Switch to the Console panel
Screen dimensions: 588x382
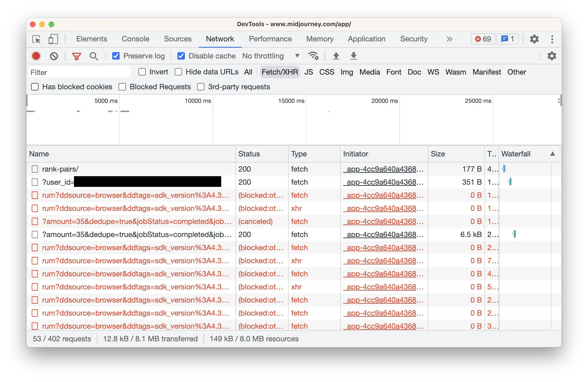135,39
